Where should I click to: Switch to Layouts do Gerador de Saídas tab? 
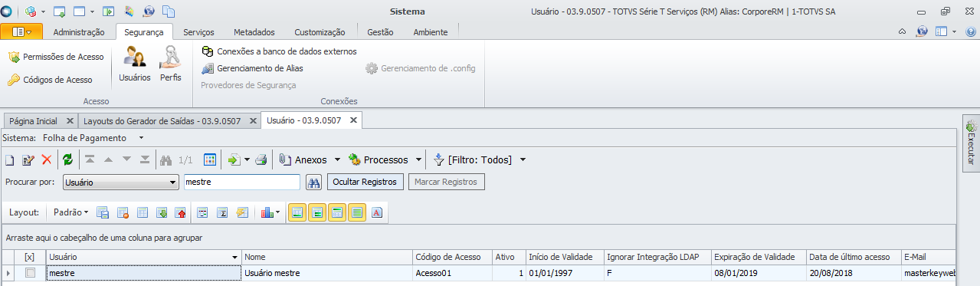(162, 121)
